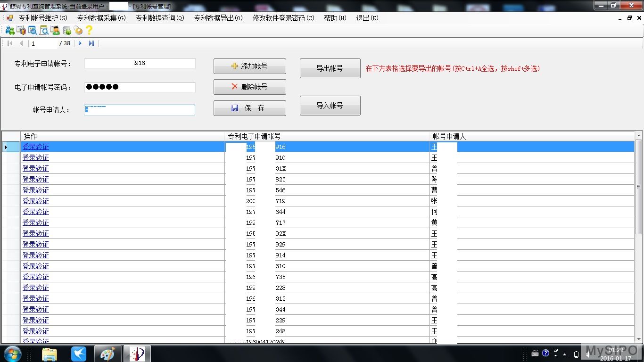Click the two-users account maintenance toolbar icon
This screenshot has height=362, width=644.
point(9,30)
